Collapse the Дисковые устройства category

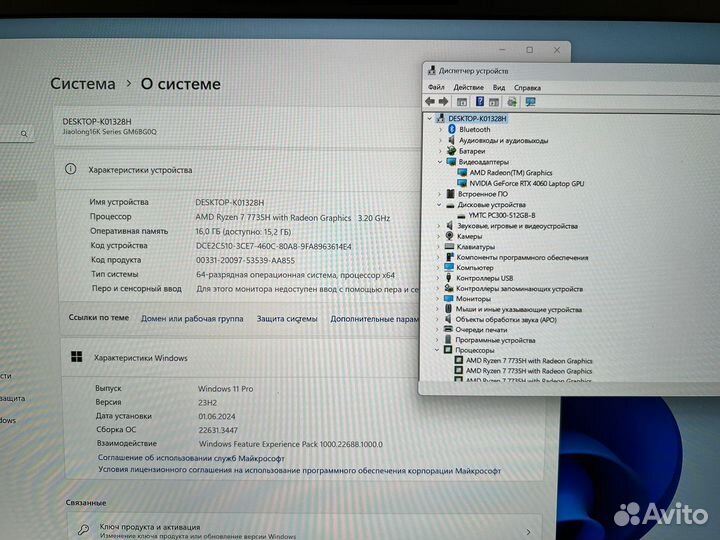click(438, 204)
